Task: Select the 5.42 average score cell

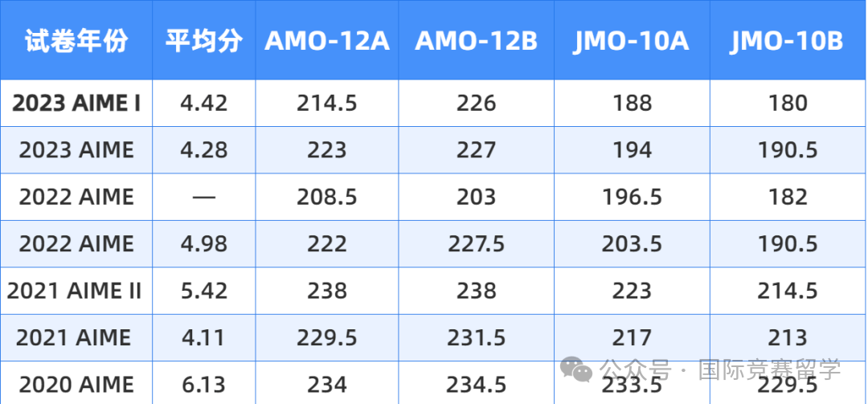Action: (x=203, y=291)
